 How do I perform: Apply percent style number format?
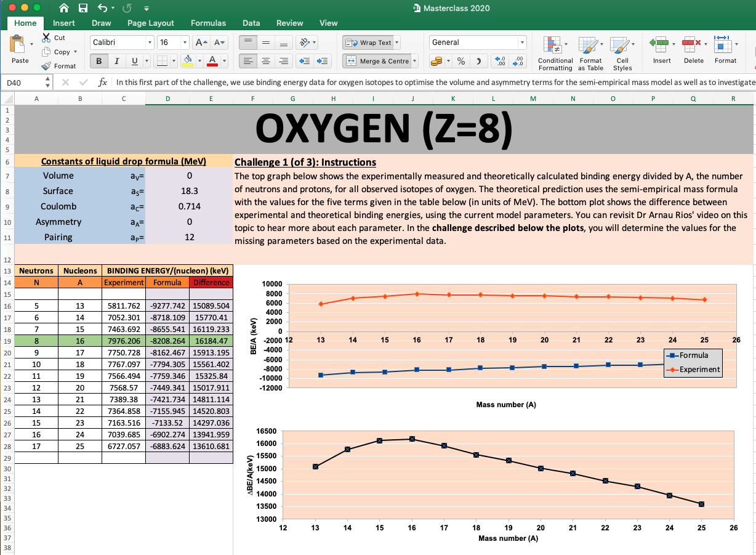[x=461, y=61]
